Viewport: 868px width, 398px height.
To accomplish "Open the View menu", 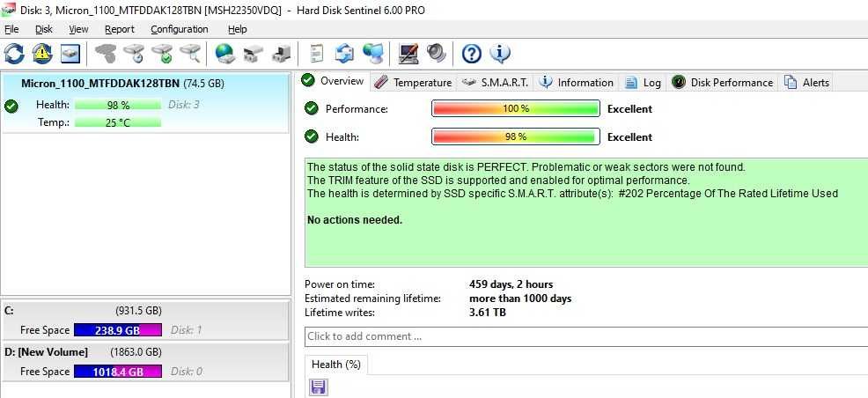I will coord(78,29).
